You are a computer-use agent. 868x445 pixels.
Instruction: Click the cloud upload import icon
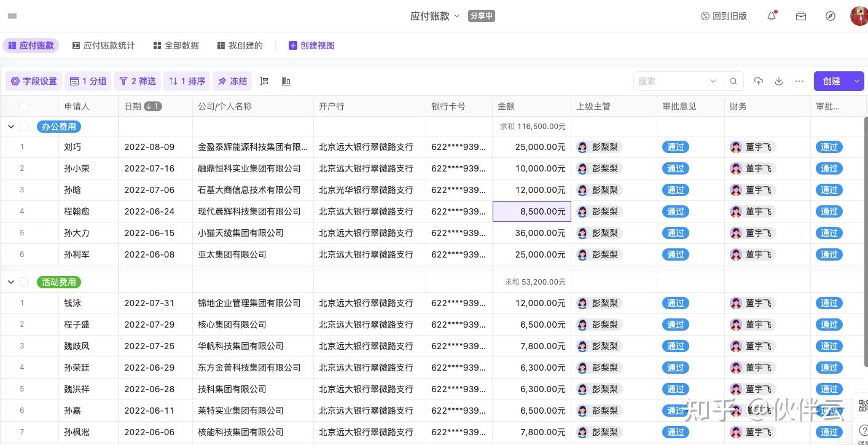759,81
